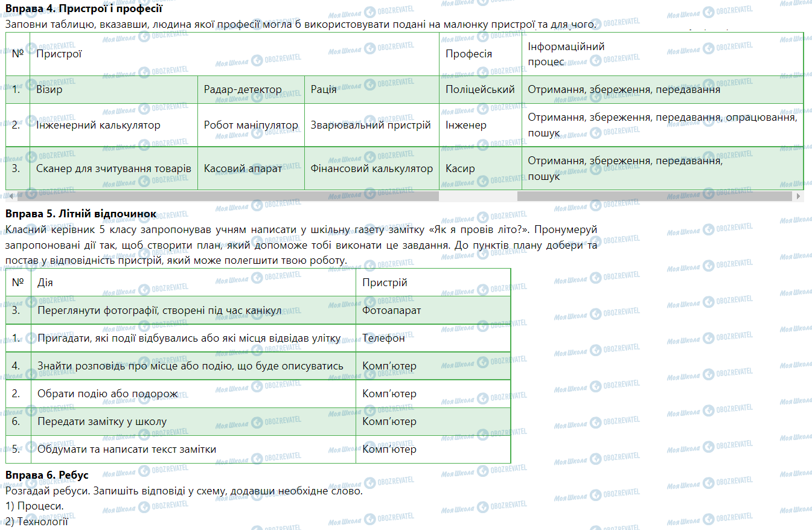
Task: Click the 'Інженер' profession cell
Action: click(x=481, y=125)
